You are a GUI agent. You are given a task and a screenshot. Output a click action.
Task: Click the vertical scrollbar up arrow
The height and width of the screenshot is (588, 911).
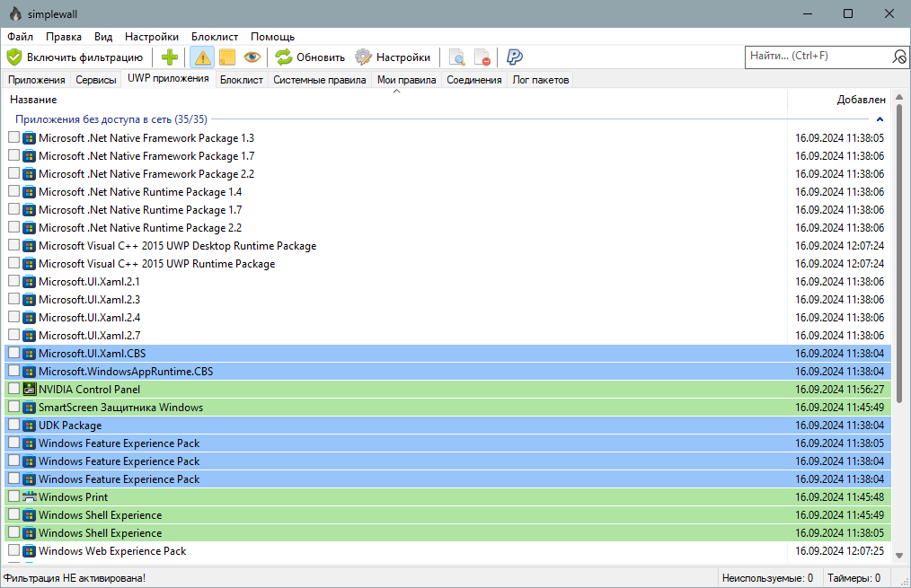pos(899,97)
